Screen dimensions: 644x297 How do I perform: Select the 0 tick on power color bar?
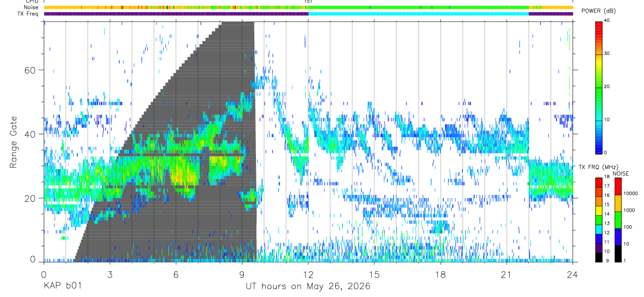tap(606, 152)
